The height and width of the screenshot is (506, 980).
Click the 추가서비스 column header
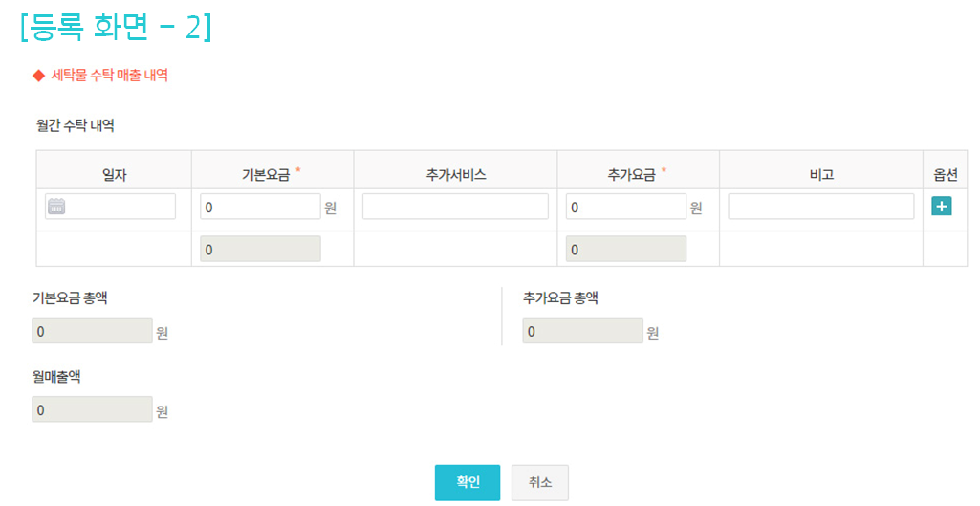(456, 174)
